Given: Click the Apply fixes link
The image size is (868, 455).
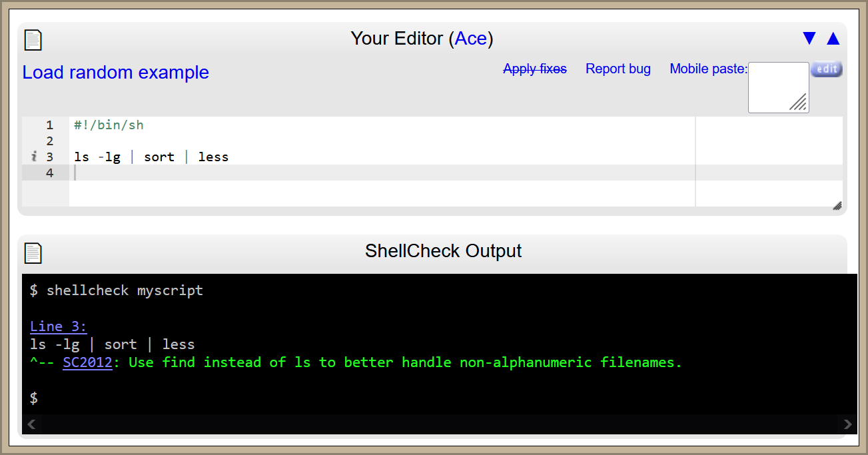Looking at the screenshot, I should point(535,69).
